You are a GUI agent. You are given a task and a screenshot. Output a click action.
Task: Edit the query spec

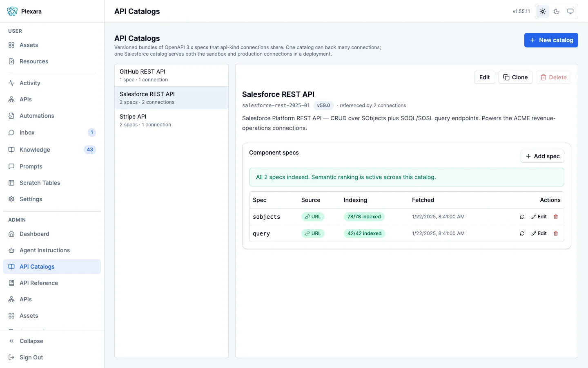pyautogui.click(x=539, y=233)
